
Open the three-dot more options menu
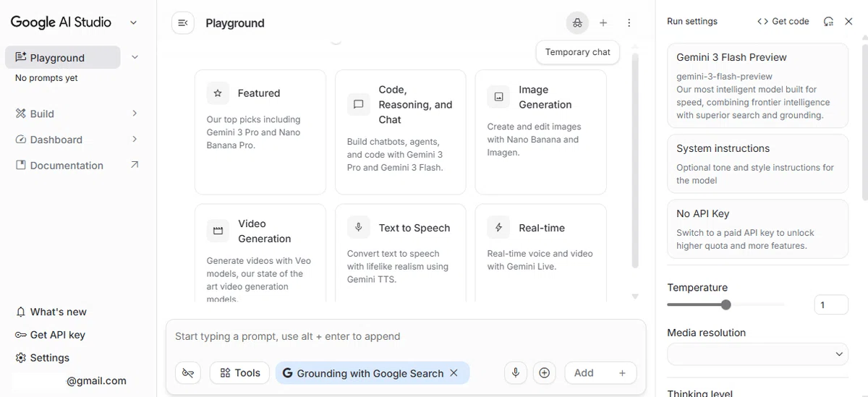tap(629, 23)
